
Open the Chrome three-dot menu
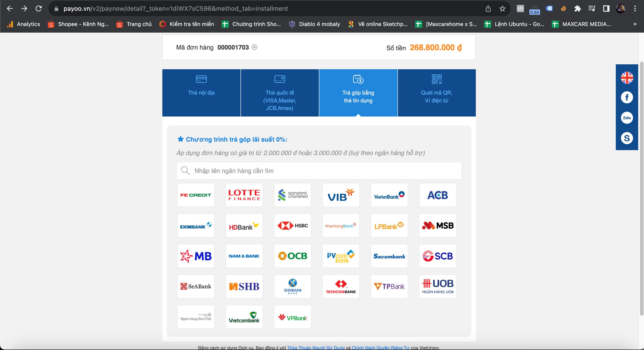(635, 9)
